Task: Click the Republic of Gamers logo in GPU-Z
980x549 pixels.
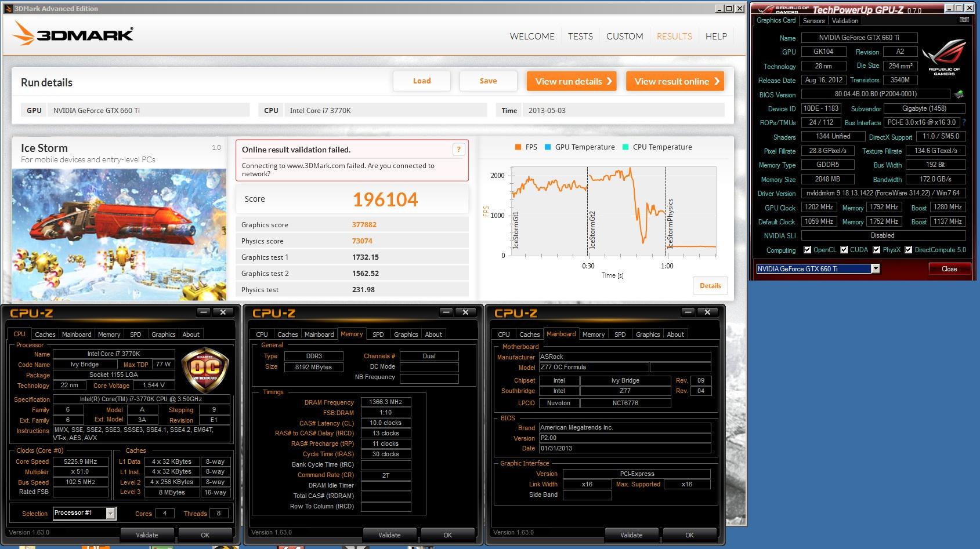Action: coord(944,58)
